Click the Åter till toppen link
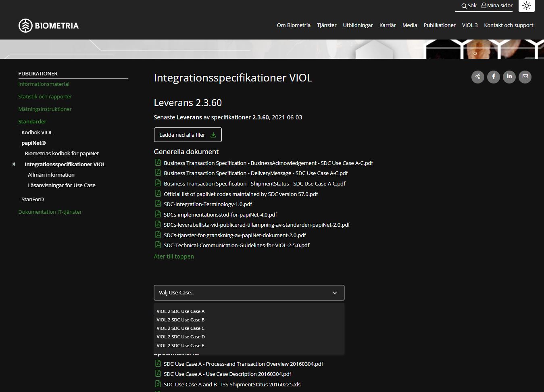 [174, 256]
